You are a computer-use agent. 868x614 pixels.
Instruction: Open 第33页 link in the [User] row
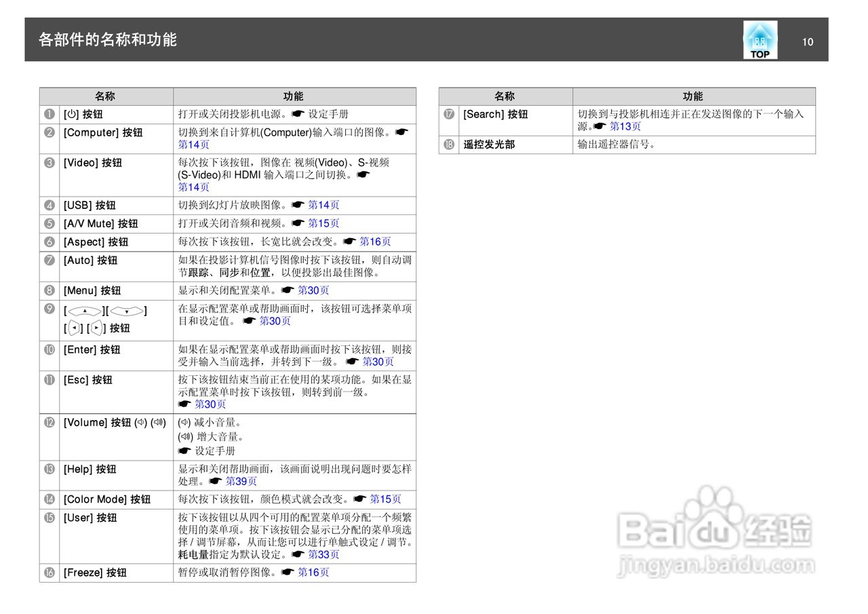[324, 554]
